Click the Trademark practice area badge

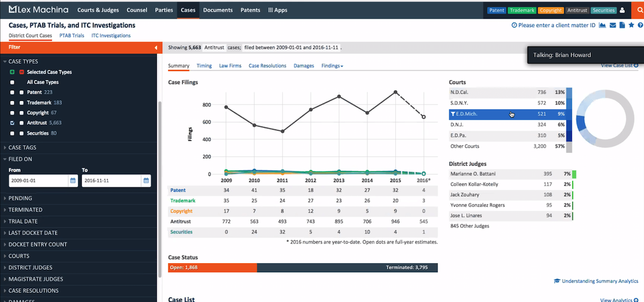point(521,10)
